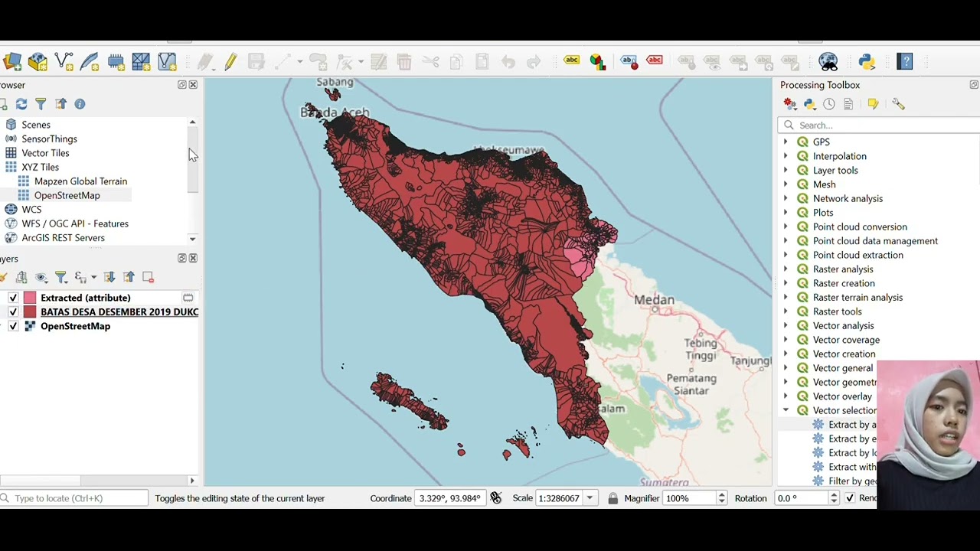This screenshot has width=980, height=551.
Task: Toggle visibility of OpenStreetMap layer
Action: click(x=13, y=326)
